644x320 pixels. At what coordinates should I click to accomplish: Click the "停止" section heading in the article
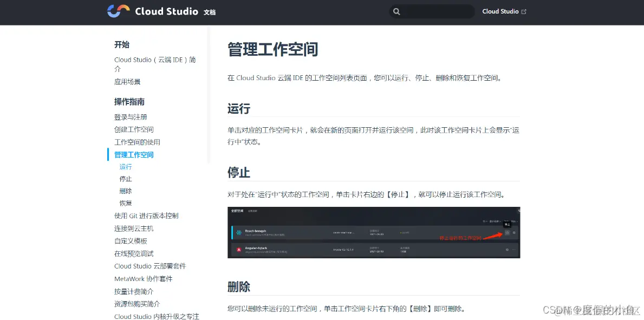pos(239,172)
